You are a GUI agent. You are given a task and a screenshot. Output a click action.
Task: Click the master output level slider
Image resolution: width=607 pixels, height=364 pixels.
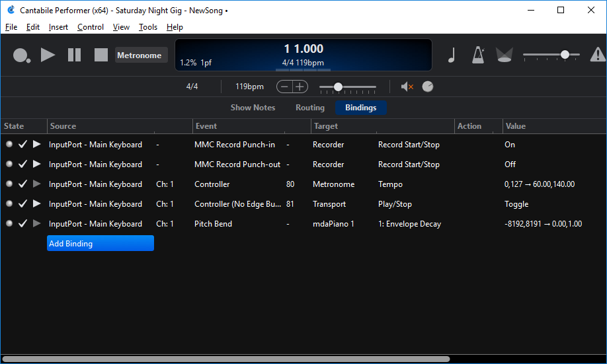tap(551, 55)
